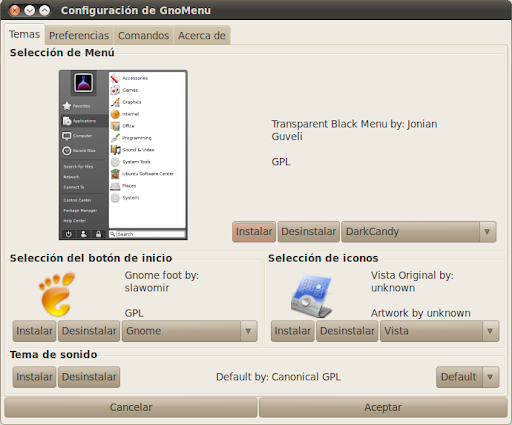Click Instalar under Selección de iconos
The height and width of the screenshot is (425, 512).
click(x=293, y=331)
